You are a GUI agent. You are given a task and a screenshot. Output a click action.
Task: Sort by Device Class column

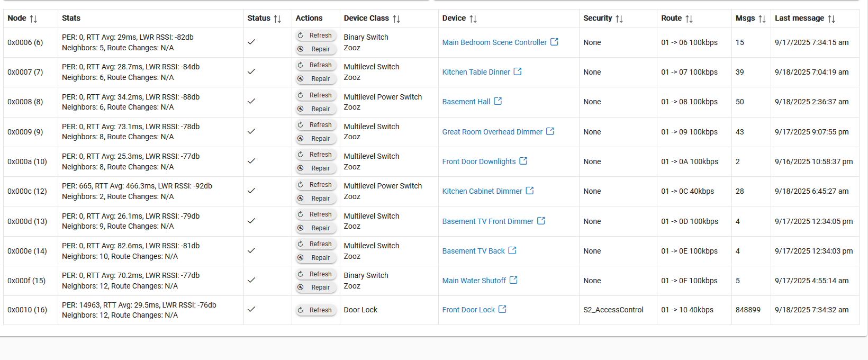point(396,19)
